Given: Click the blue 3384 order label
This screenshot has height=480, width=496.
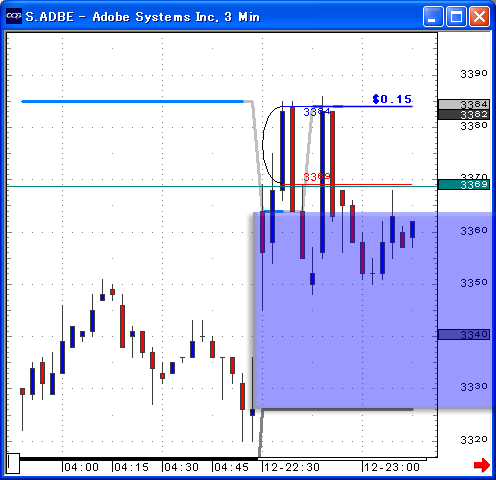Looking at the screenshot, I should (317, 112).
